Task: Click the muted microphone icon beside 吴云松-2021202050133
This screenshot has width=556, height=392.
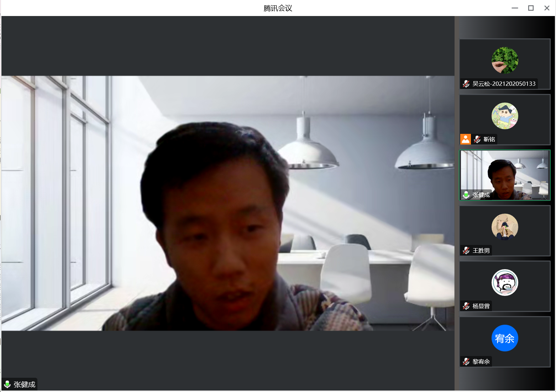Action: coord(466,84)
